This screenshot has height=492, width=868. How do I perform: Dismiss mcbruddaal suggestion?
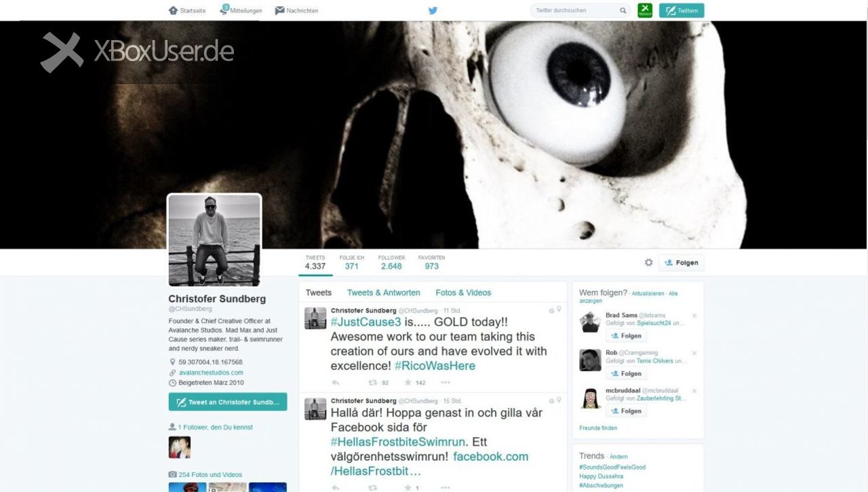(694, 391)
